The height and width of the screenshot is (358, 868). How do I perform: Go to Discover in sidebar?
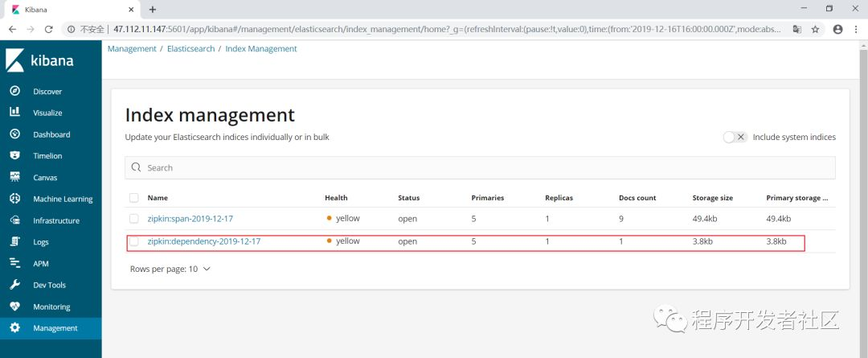tap(47, 92)
